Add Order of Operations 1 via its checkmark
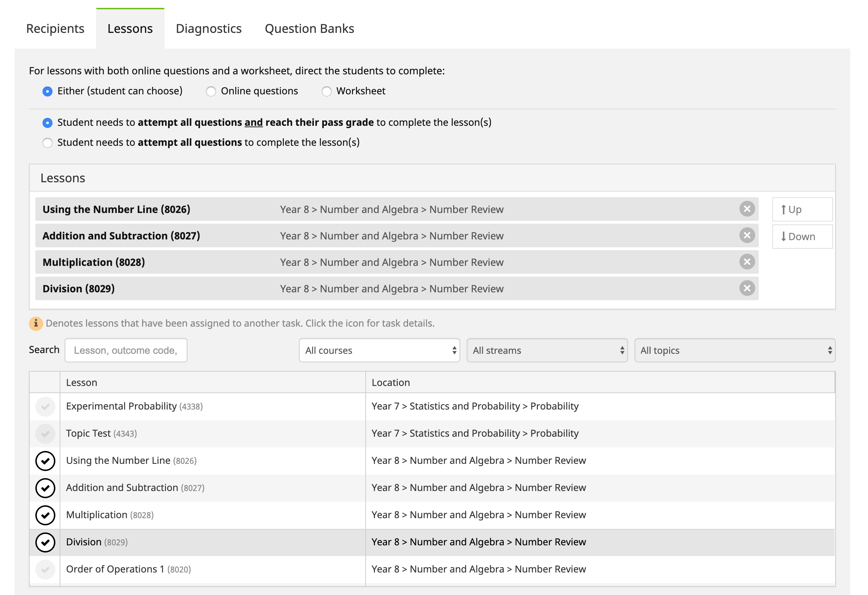 (45, 569)
